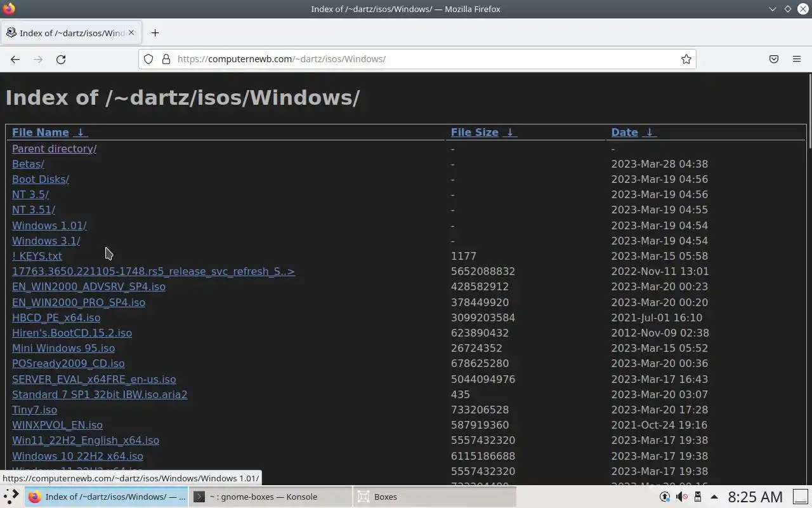Download 17763.3650.221105-1748.rs5_release file
This screenshot has height=508, width=812.
point(154,271)
